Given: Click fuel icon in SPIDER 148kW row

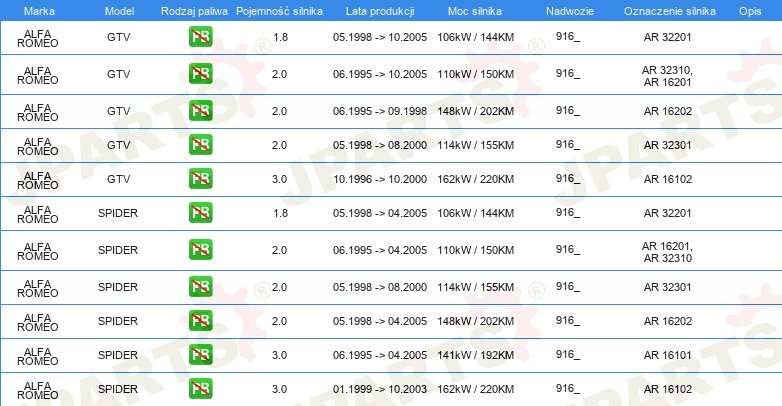Looking at the screenshot, I should (200, 321).
